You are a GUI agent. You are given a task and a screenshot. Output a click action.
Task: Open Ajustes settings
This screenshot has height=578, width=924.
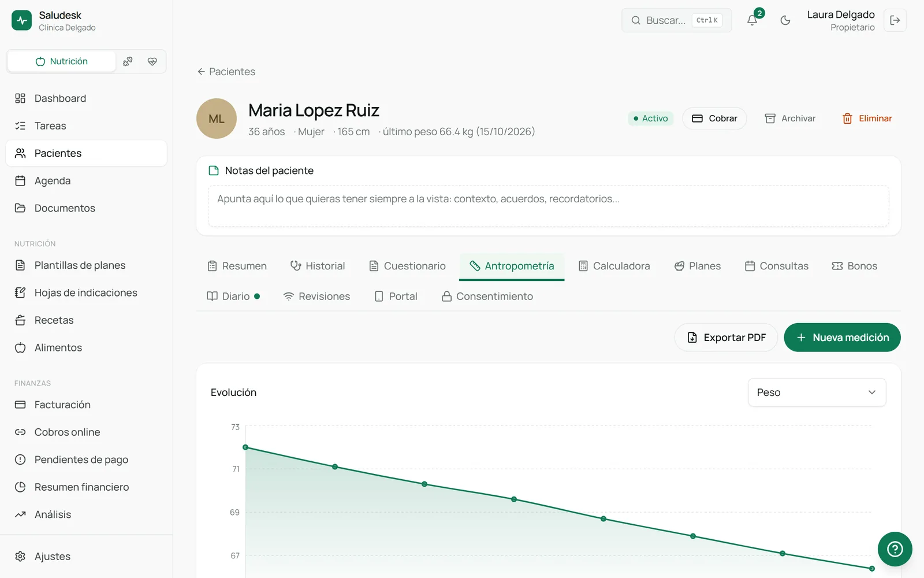(x=86, y=556)
